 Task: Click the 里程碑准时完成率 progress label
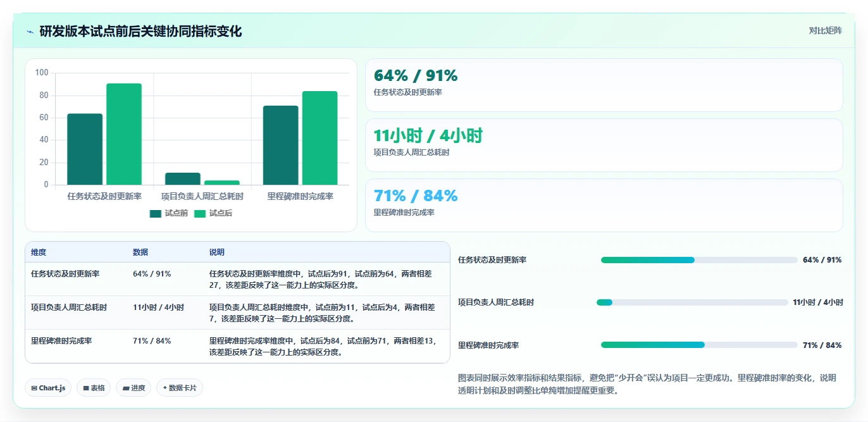coord(488,345)
